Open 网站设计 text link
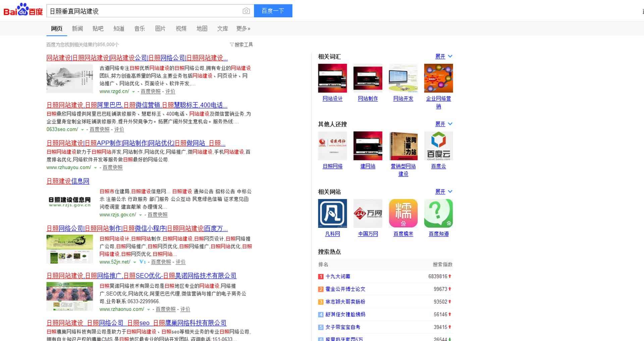 (332, 99)
